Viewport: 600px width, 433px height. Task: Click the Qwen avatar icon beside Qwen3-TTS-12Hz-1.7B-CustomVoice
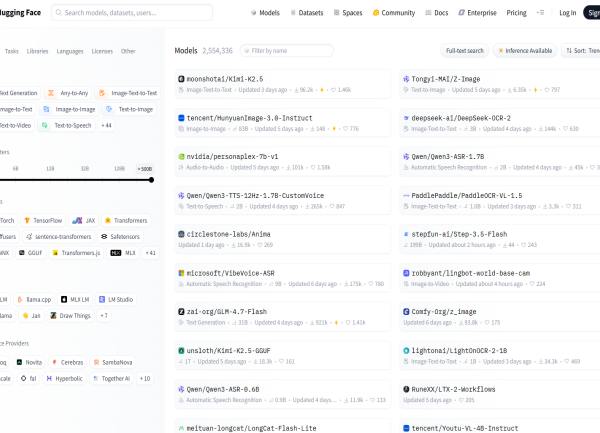click(181, 196)
